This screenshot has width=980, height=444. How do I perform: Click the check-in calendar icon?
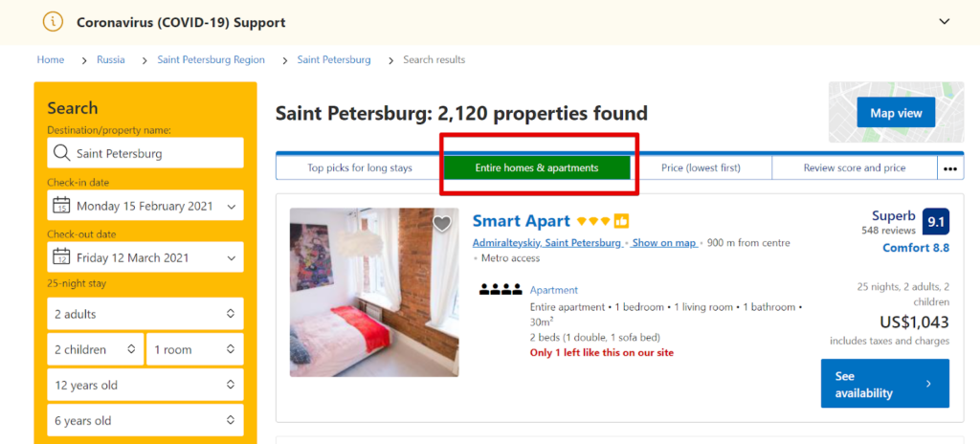[x=61, y=206]
